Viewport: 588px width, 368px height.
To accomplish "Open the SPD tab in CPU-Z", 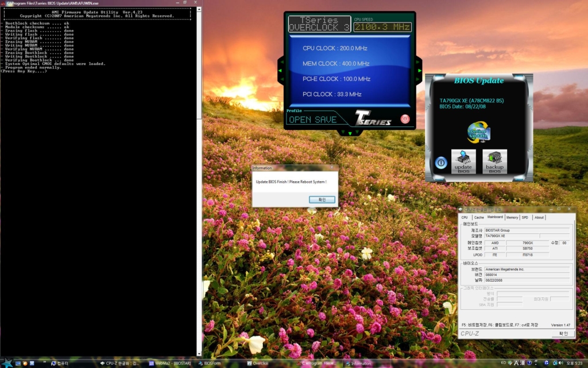I will pos(525,217).
